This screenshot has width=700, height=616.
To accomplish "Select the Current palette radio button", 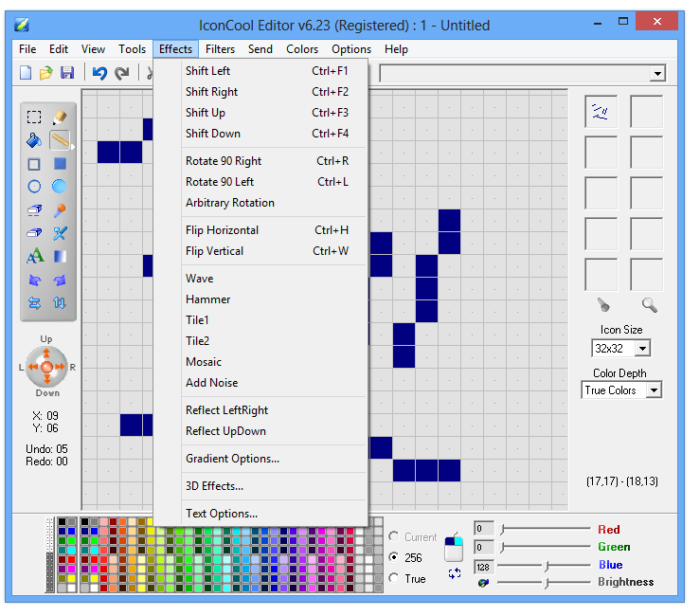I will [x=394, y=536].
